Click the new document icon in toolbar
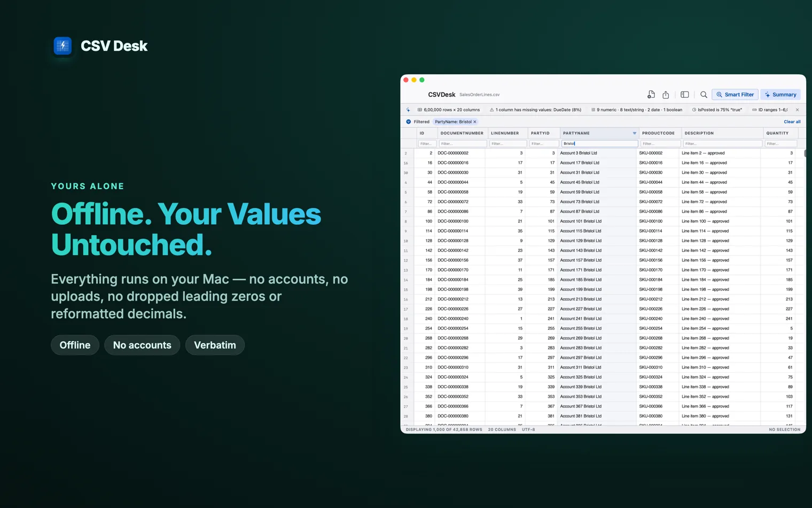 pos(651,95)
